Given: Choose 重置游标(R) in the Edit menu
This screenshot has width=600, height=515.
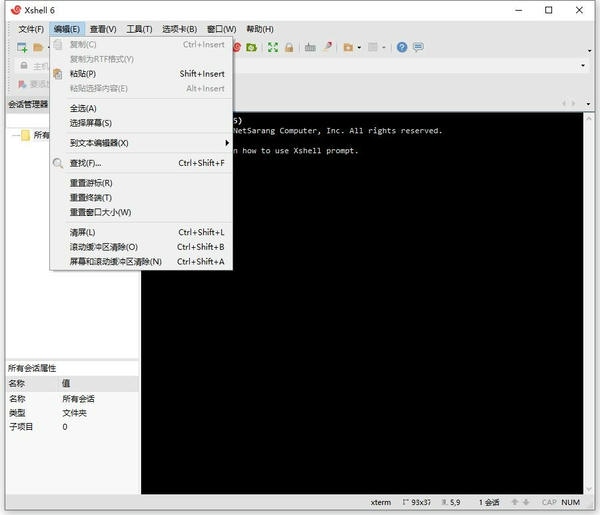Looking at the screenshot, I should (141, 183).
